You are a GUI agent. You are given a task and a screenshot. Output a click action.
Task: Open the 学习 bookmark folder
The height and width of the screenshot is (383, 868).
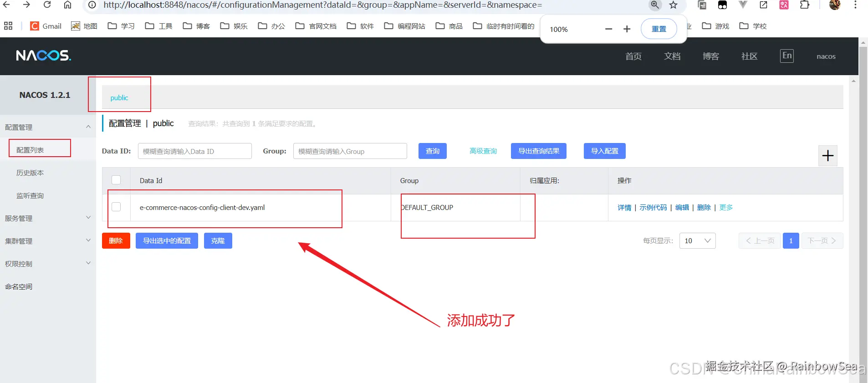(121, 26)
